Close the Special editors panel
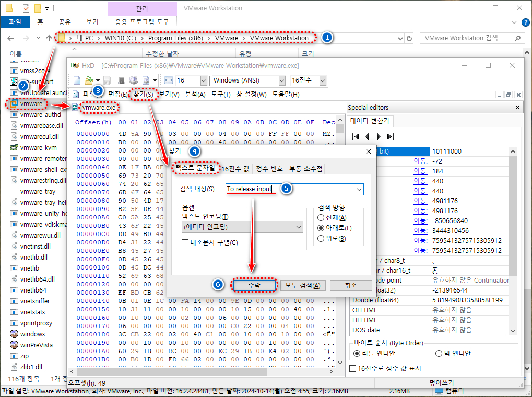 pyautogui.click(x=517, y=108)
